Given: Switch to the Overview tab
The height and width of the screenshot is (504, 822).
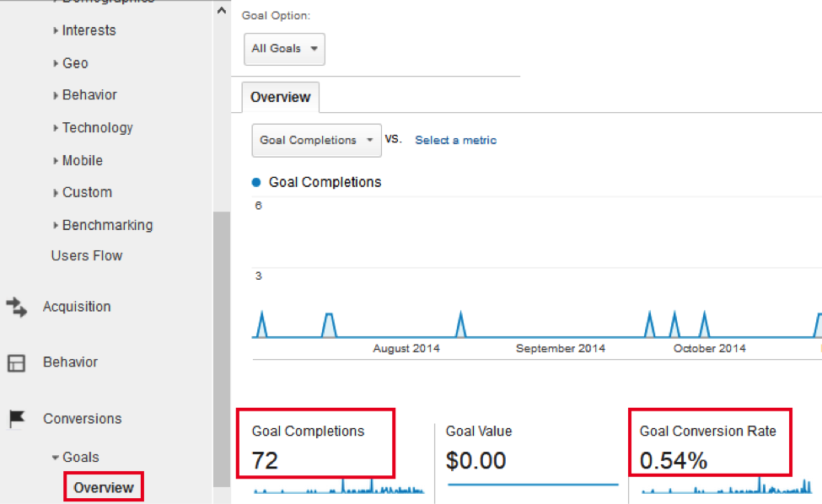Looking at the screenshot, I should click(281, 98).
